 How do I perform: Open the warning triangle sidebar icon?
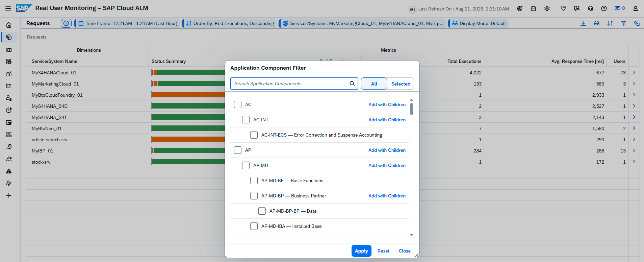[x=9, y=171]
